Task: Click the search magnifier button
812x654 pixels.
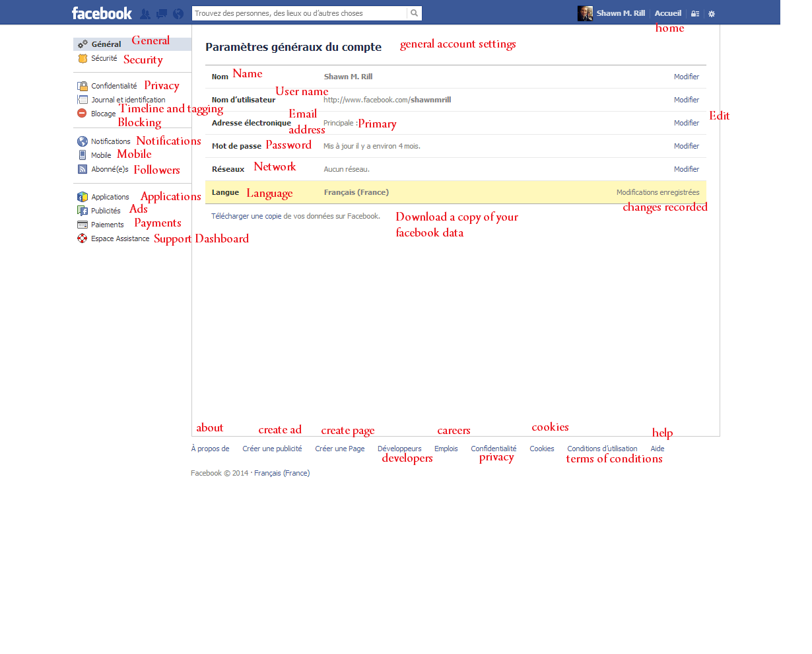Action: click(x=414, y=13)
